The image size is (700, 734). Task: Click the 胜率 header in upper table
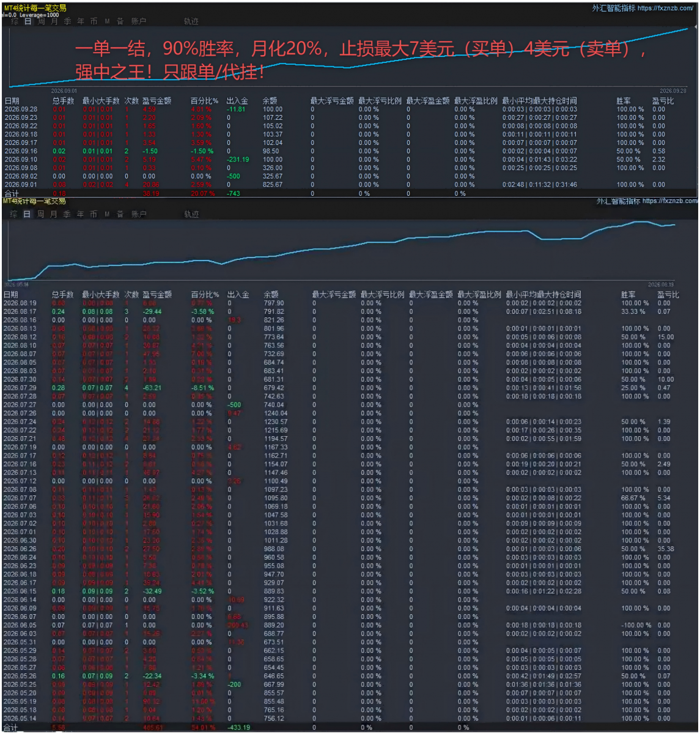pos(624,101)
